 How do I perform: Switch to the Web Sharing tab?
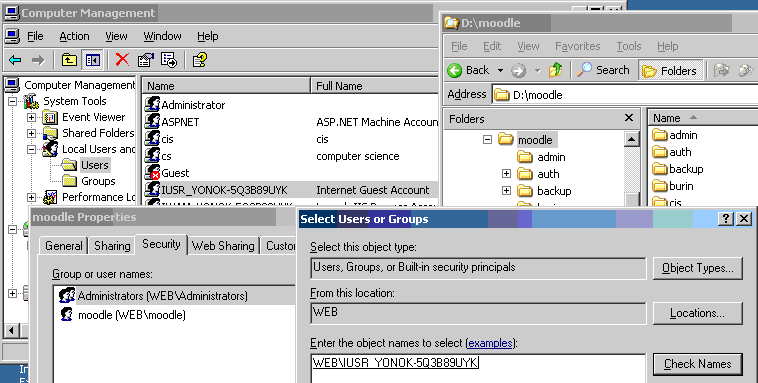pyautogui.click(x=223, y=246)
